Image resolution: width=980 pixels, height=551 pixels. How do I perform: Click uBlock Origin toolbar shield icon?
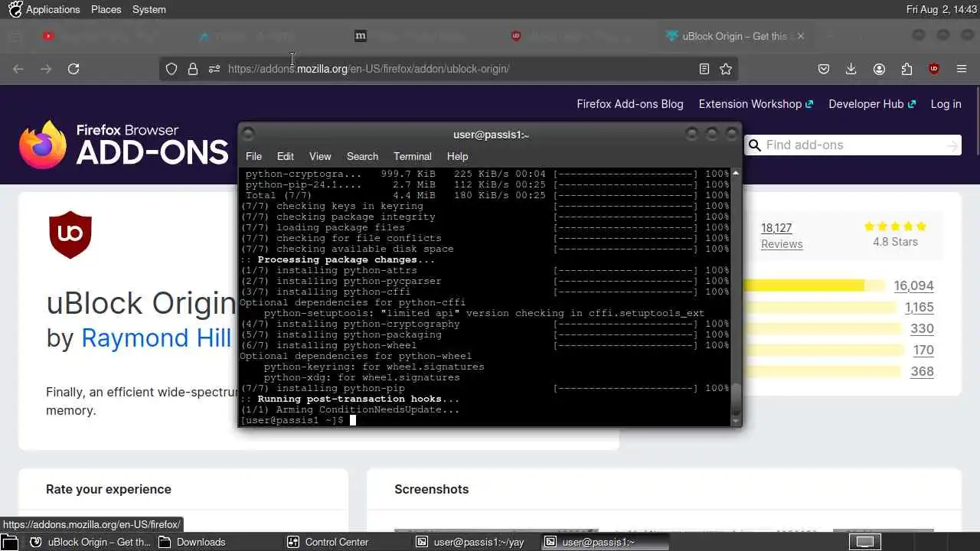[934, 69]
